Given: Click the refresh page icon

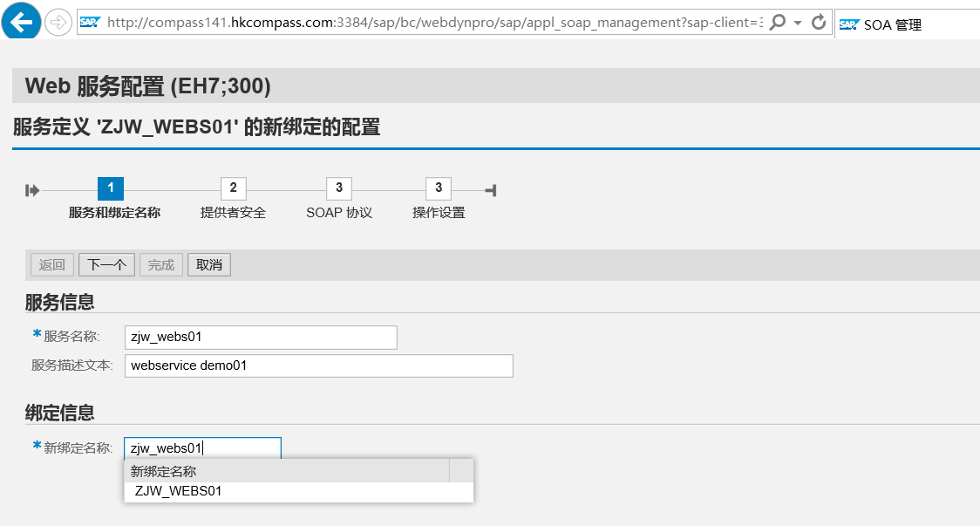Looking at the screenshot, I should [818, 23].
